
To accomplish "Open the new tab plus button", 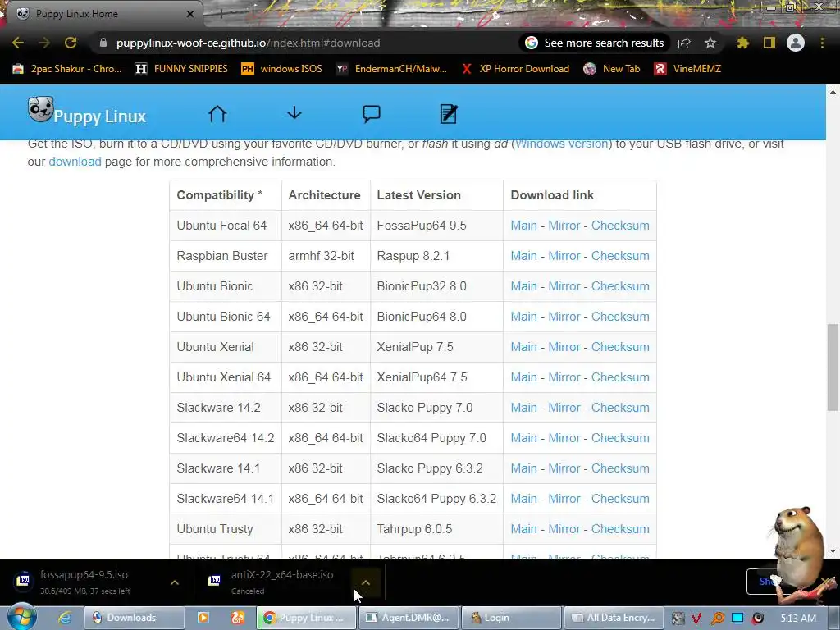I will pyautogui.click(x=221, y=14).
